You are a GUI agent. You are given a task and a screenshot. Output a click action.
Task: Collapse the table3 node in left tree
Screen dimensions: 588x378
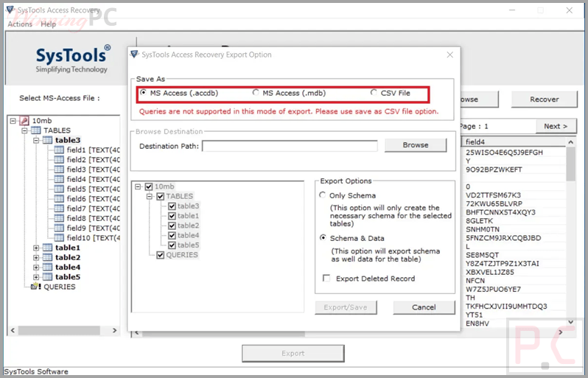tap(36, 140)
